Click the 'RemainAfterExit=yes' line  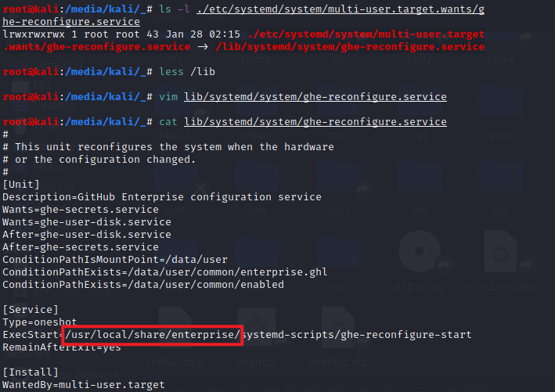(62, 347)
